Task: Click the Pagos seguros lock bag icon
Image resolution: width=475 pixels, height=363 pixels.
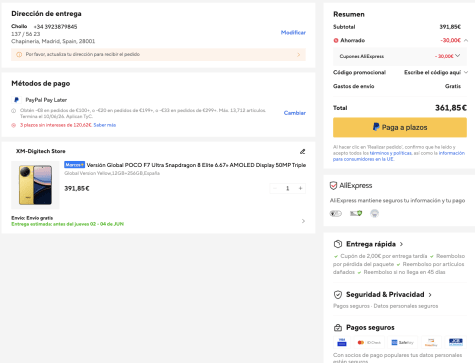Action: 338,328
